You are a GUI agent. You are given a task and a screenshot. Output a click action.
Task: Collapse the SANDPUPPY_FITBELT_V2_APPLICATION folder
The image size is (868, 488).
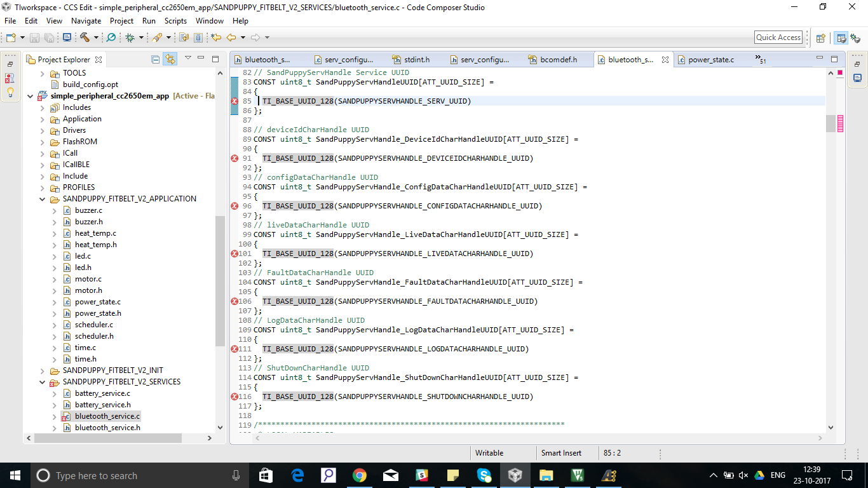point(43,199)
